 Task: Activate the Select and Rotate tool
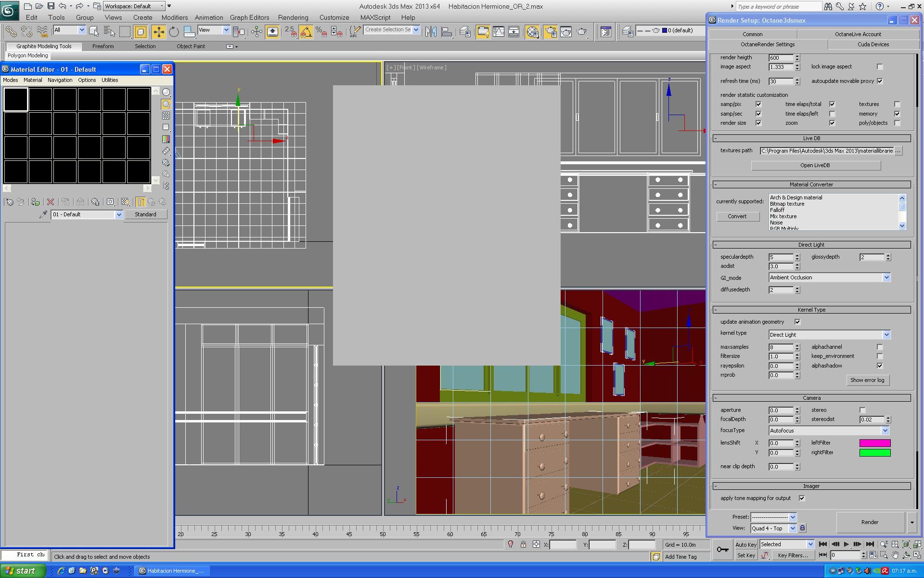pos(174,32)
